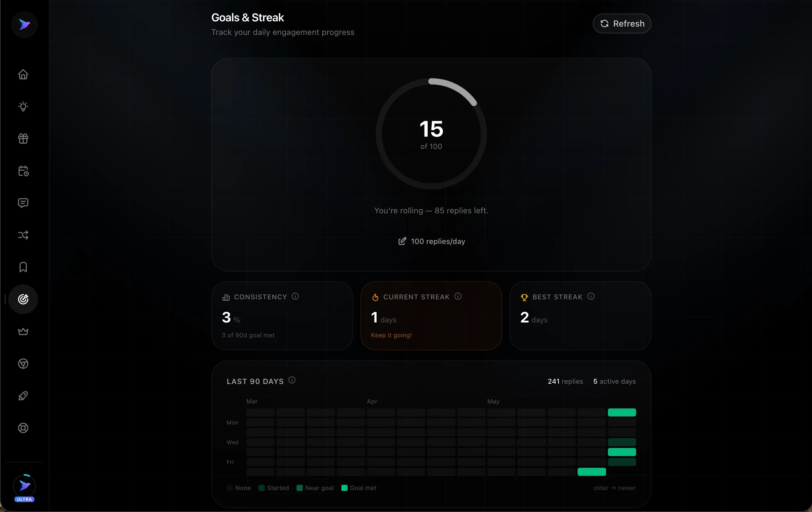This screenshot has width=812, height=512.
Task: Show info tooltip for Best Streak
Action: 591,296
